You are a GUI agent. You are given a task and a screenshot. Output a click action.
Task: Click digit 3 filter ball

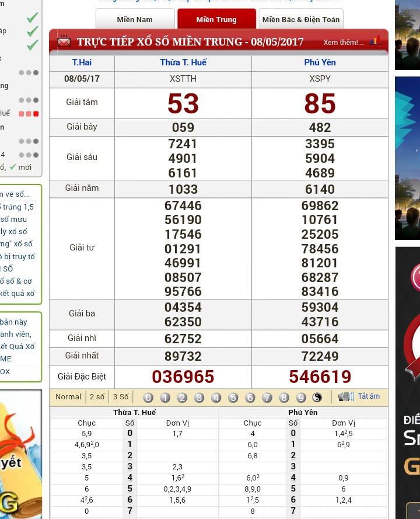(199, 398)
